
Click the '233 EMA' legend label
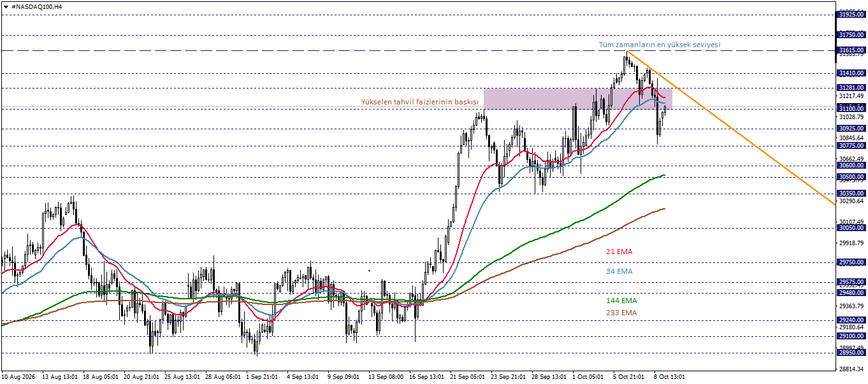[621, 313]
